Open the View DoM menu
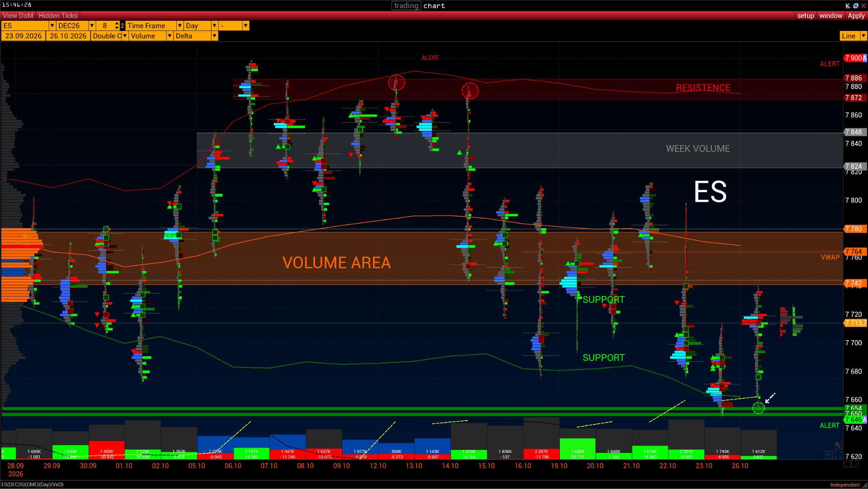 tap(18, 15)
